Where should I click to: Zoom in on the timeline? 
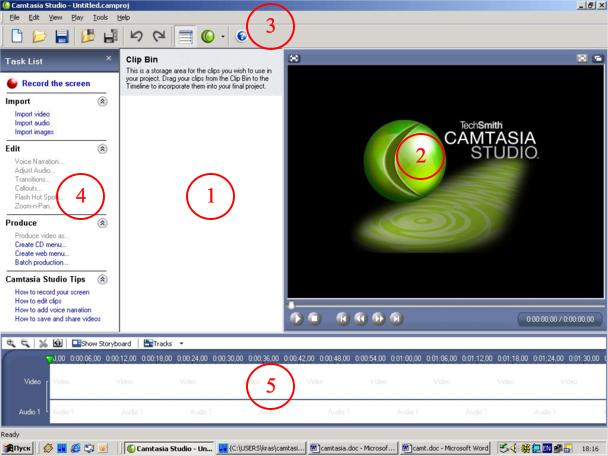click(x=10, y=343)
